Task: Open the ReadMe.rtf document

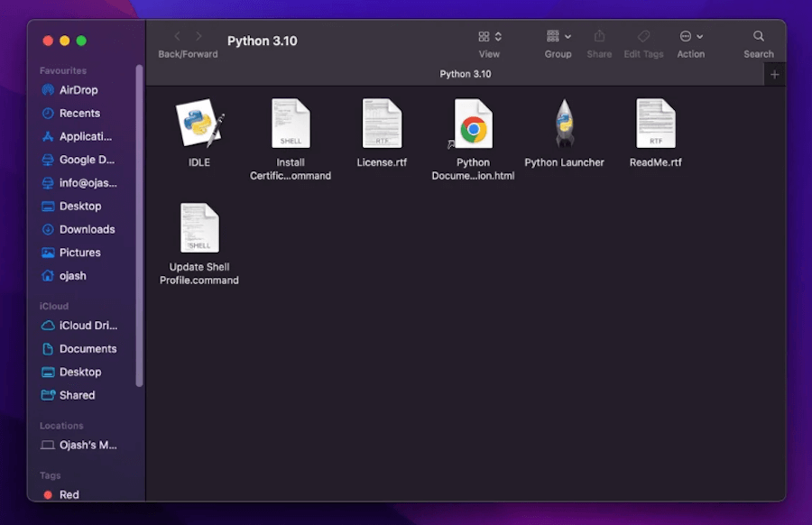Action: pos(655,123)
